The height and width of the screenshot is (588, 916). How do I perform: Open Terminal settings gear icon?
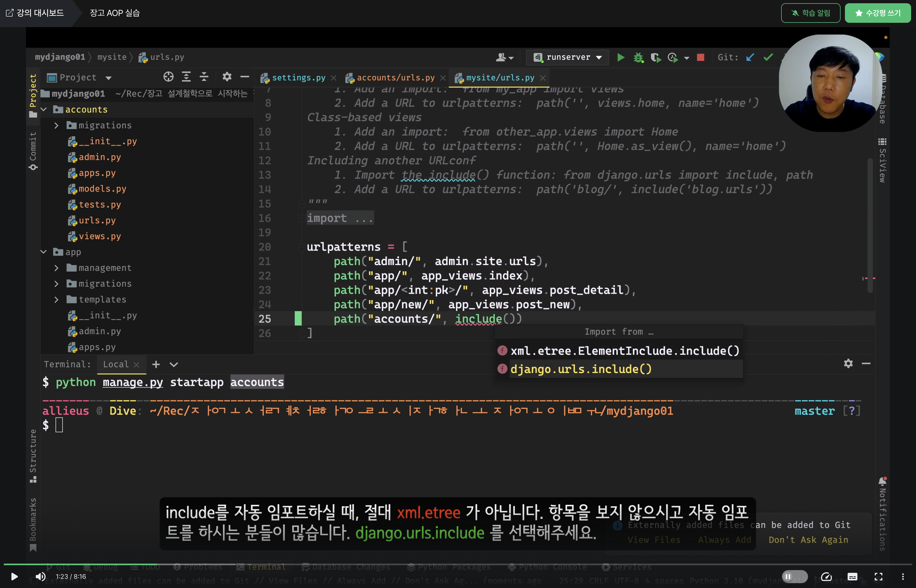pos(848,363)
